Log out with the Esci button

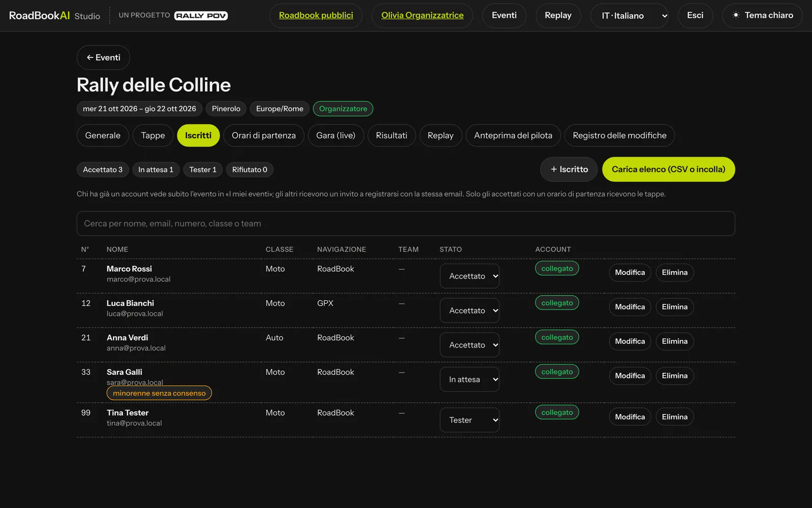point(695,16)
